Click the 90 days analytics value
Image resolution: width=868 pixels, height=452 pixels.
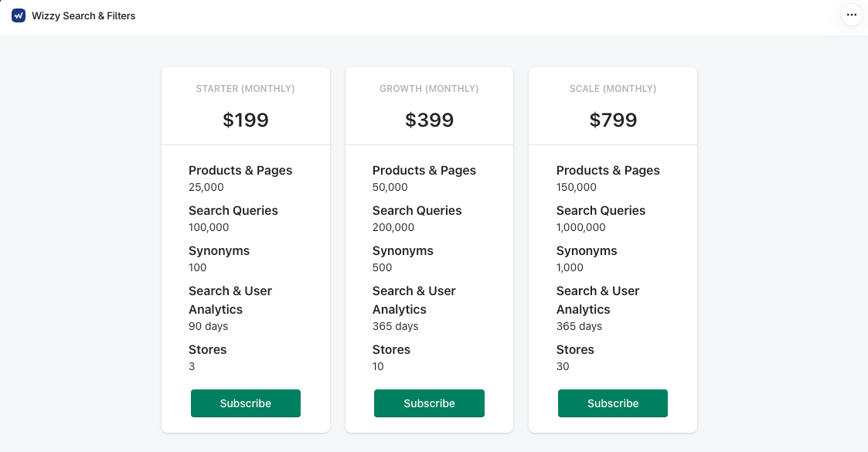tap(208, 326)
